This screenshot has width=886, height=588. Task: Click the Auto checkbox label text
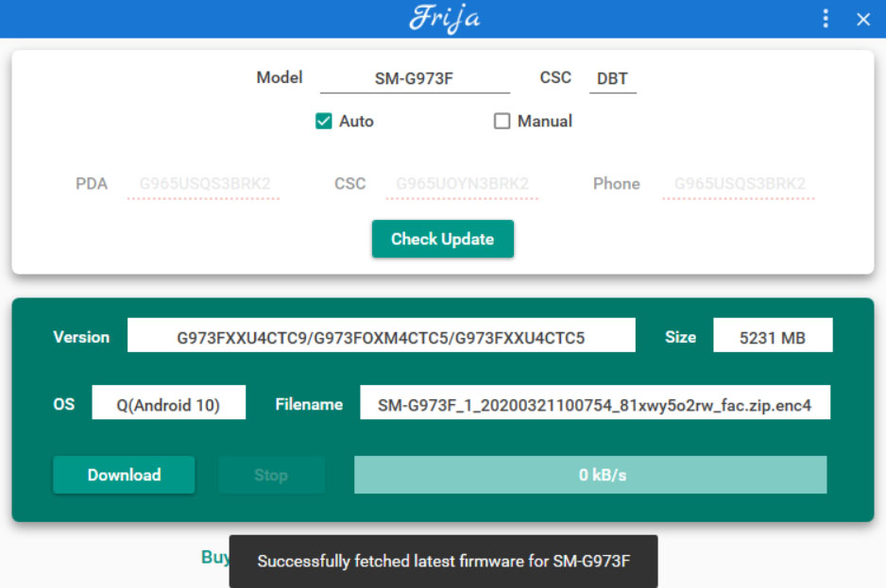[x=356, y=122]
